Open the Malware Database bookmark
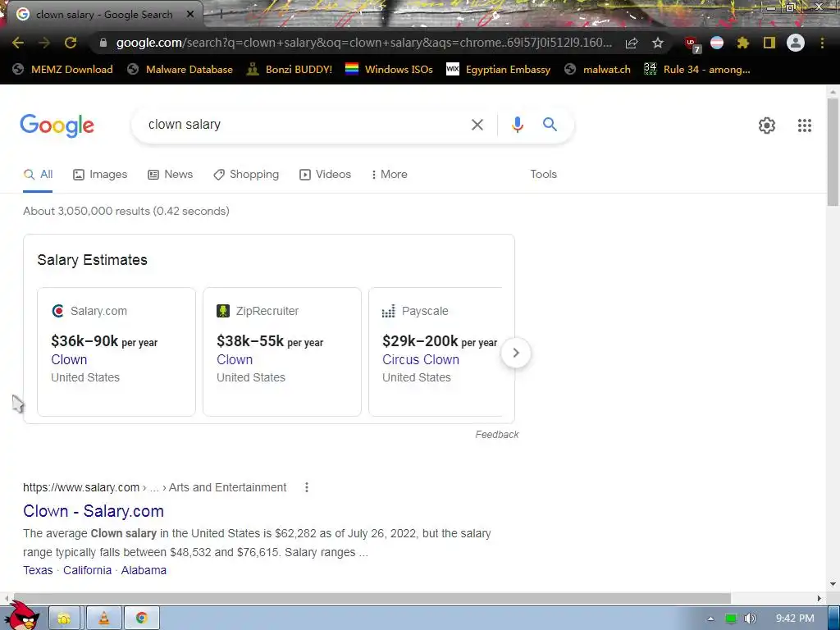840x630 pixels. [180, 69]
